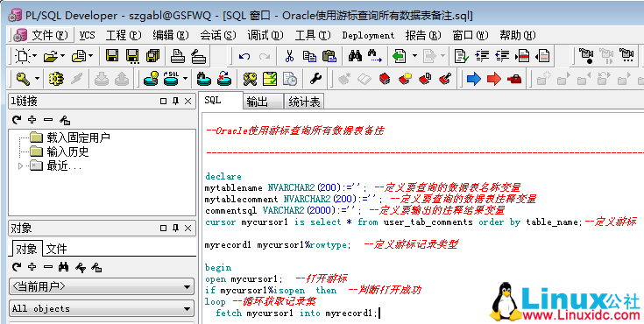Toggle the pin on the 对象 panel
The image size is (644, 324).
pos(176,228)
